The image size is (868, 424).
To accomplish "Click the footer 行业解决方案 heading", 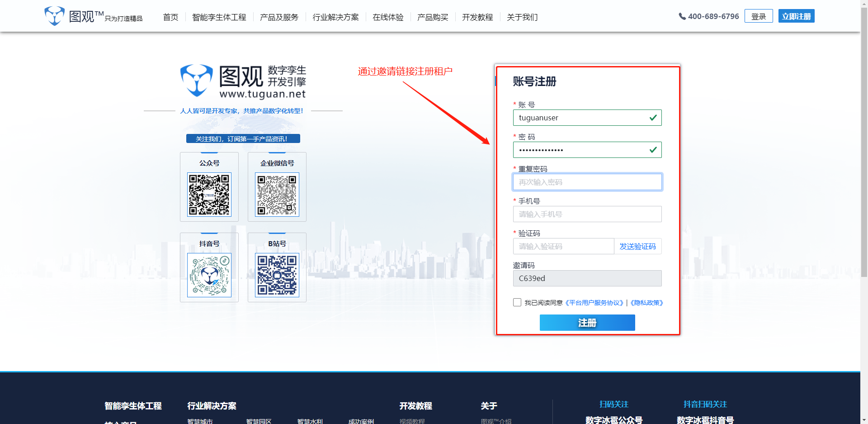I will tap(212, 406).
